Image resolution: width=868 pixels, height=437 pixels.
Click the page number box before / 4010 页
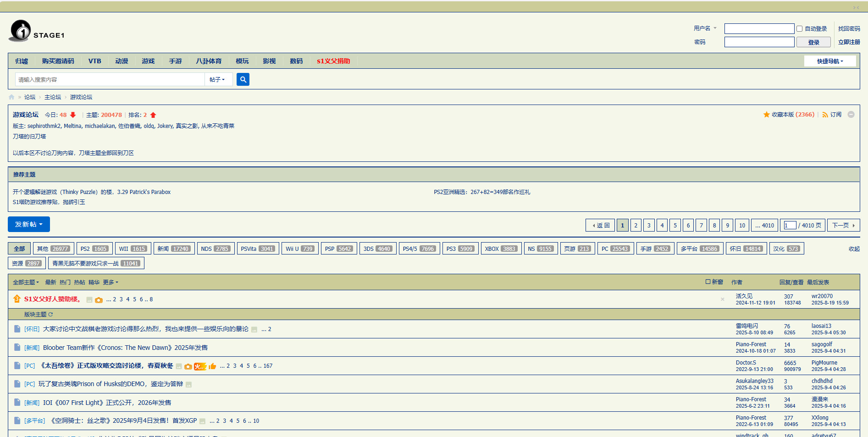click(x=790, y=225)
